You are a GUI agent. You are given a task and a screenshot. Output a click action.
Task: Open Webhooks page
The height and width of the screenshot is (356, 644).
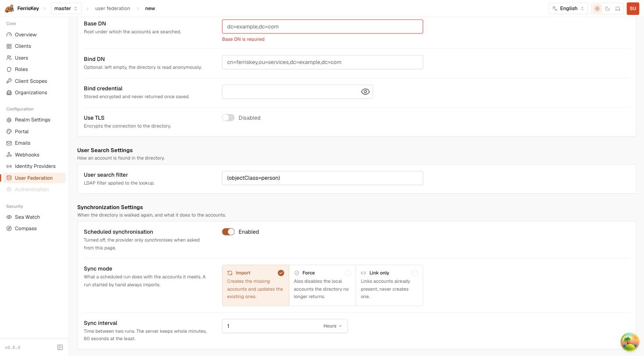click(x=34, y=155)
